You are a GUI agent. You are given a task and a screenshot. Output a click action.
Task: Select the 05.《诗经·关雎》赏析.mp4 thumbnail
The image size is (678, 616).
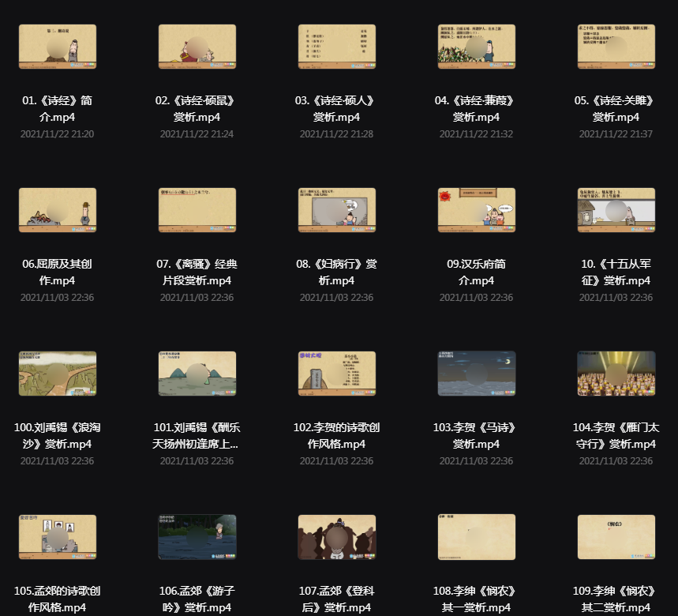tap(616, 47)
